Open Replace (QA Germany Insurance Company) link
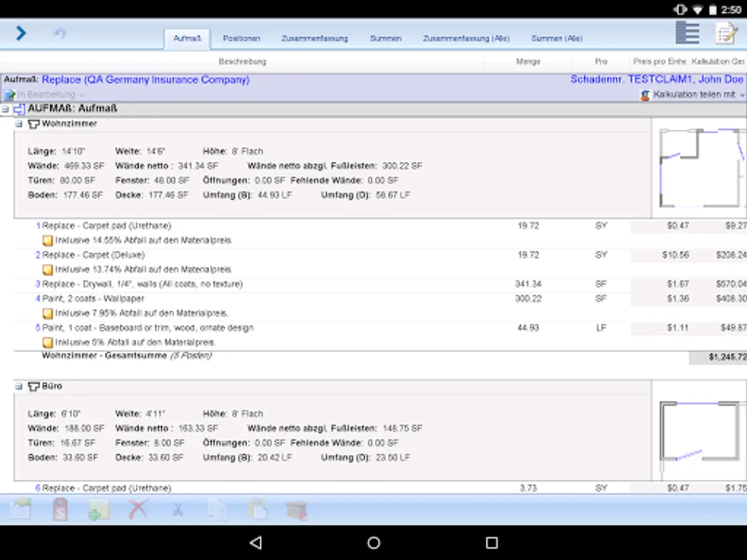This screenshot has width=747, height=560. pos(146,80)
